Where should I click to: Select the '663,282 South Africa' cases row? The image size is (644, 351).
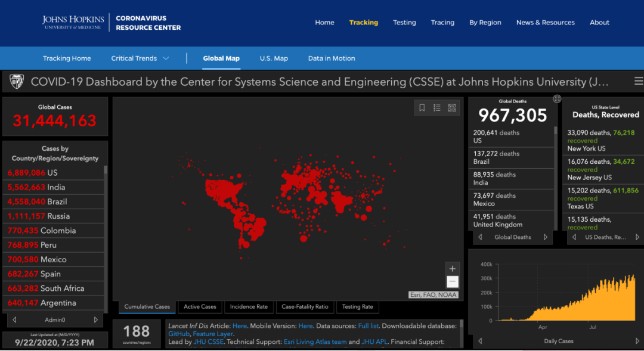coord(54,288)
